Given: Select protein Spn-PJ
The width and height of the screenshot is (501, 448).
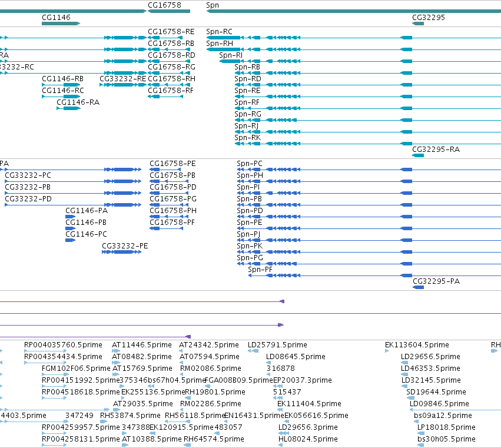Looking at the screenshot, I should (369, 240).
